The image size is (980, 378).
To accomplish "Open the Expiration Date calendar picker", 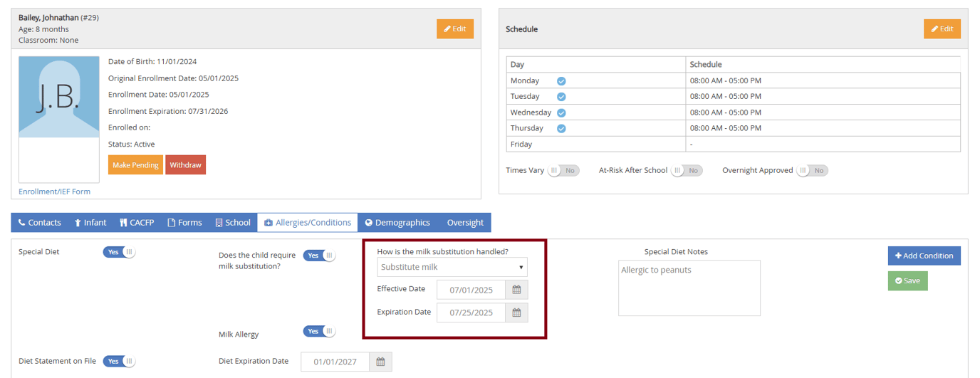I will [x=516, y=313].
